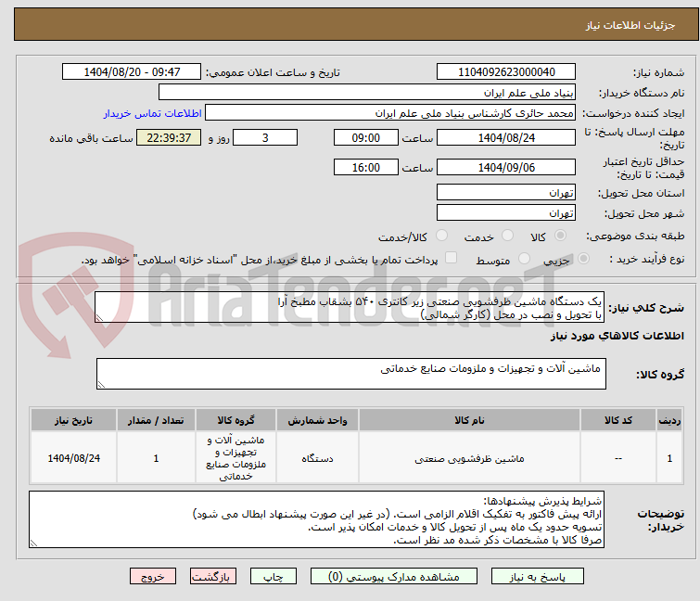Click the quantity cell showing 1
Viewport: 700px width, 601px height.
click(x=156, y=458)
